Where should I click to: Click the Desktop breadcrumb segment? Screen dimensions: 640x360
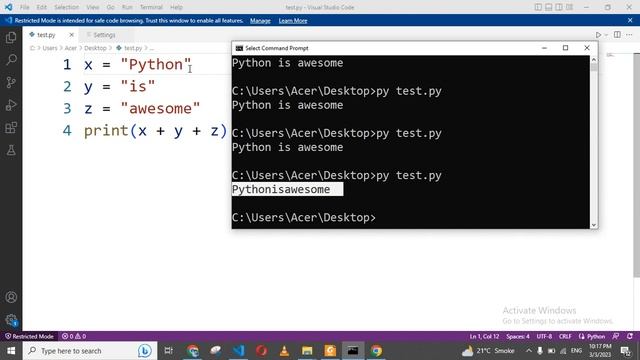[x=95, y=48]
